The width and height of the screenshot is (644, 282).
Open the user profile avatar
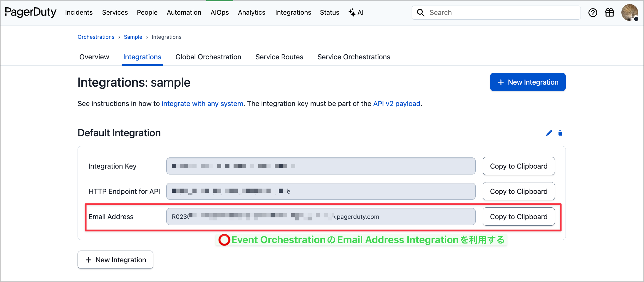point(630,13)
